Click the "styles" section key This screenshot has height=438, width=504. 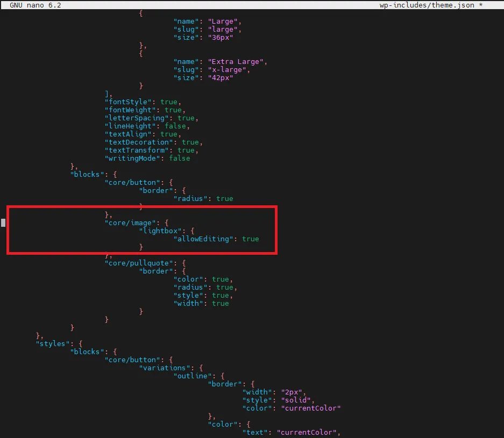52,343
